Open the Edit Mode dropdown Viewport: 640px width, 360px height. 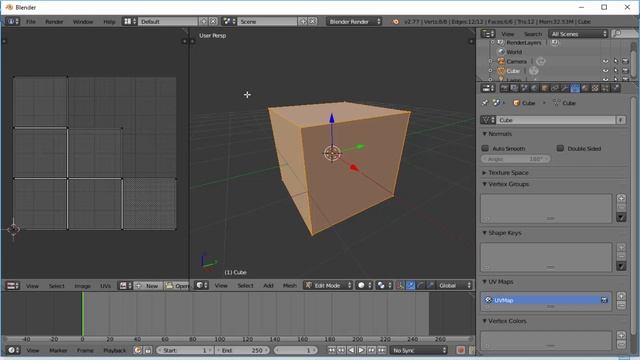pos(328,285)
